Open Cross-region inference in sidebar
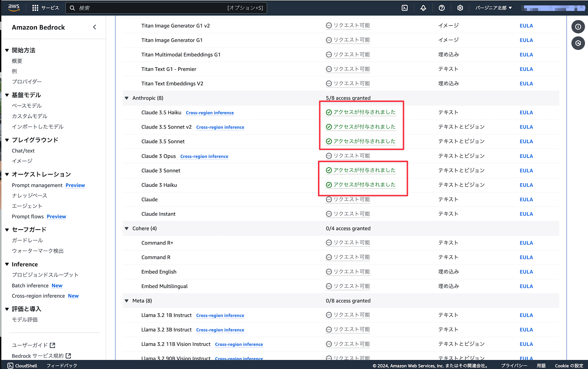This screenshot has height=369, width=588. coord(38,296)
